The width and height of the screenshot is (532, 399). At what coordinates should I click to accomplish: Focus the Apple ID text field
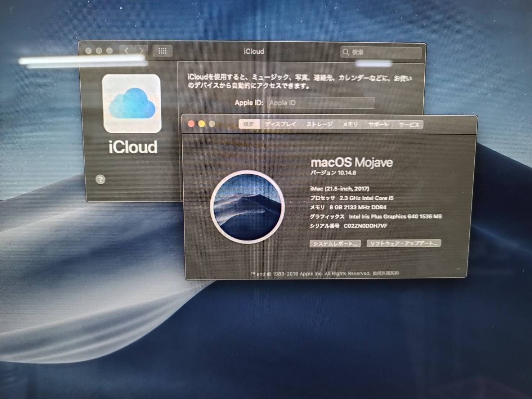pos(321,103)
